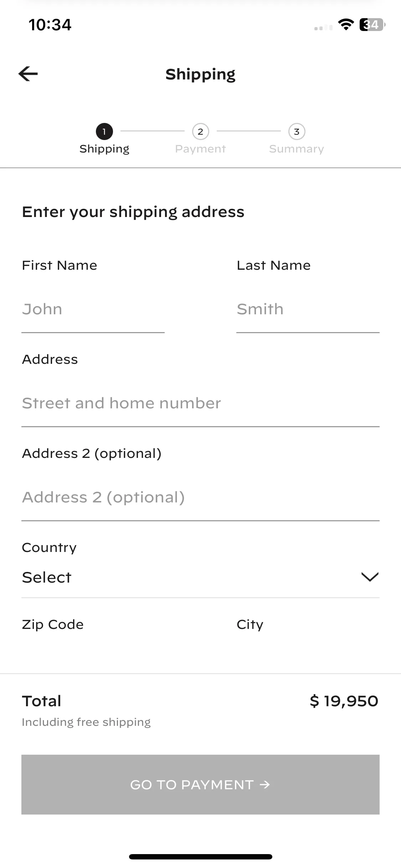Focus the Last Name field with Smith placeholder
This screenshot has height=868, width=401.
point(308,309)
